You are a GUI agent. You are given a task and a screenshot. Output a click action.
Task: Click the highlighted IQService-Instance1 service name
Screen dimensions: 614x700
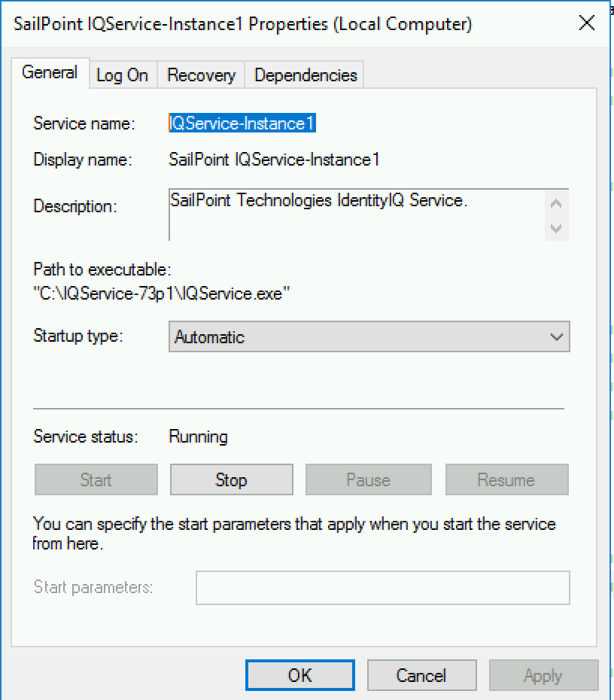pyautogui.click(x=242, y=123)
